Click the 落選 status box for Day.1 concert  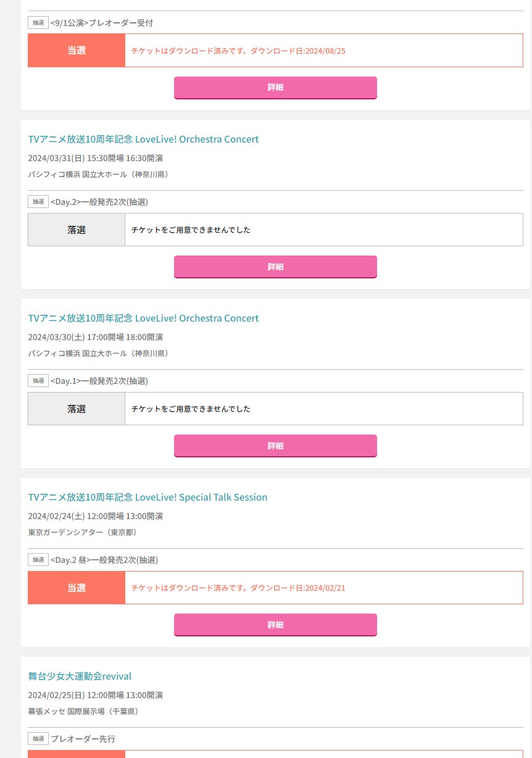77,409
